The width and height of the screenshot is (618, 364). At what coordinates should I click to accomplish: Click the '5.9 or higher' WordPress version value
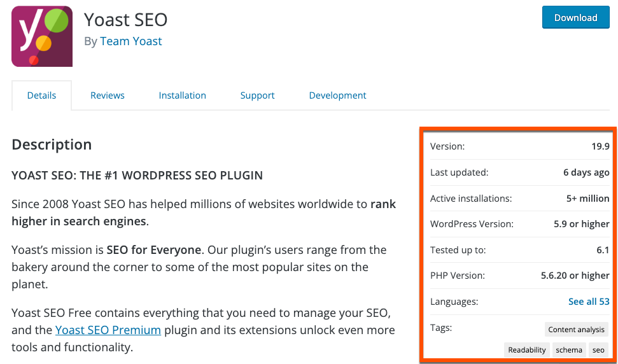tap(582, 224)
